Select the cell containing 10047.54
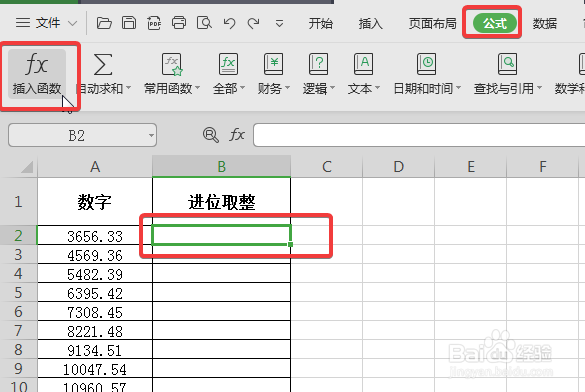Image resolution: width=585 pixels, height=392 pixels. [95, 369]
